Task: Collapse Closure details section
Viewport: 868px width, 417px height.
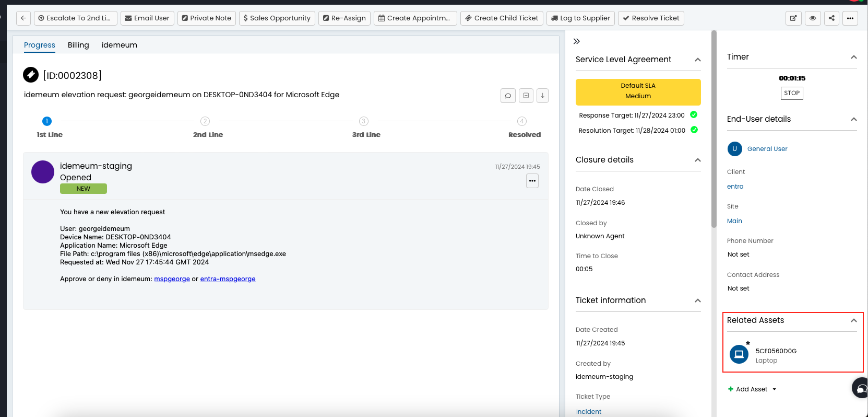Action: tap(698, 160)
